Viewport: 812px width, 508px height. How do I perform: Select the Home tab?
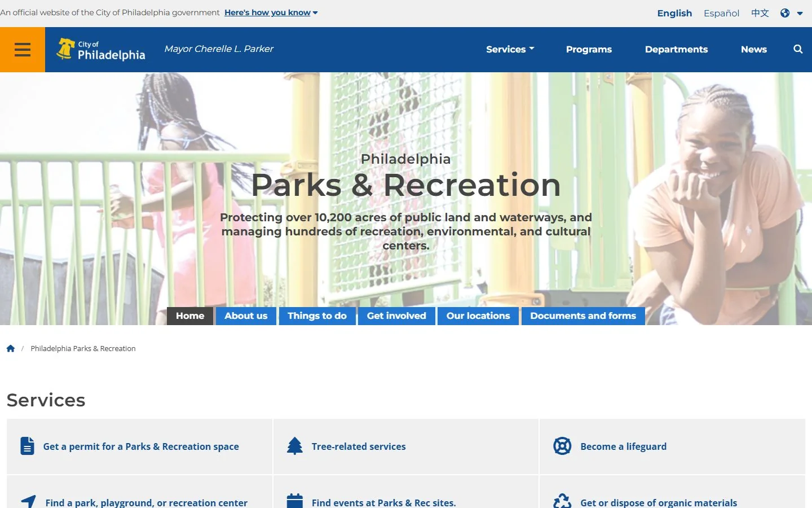pyautogui.click(x=190, y=316)
